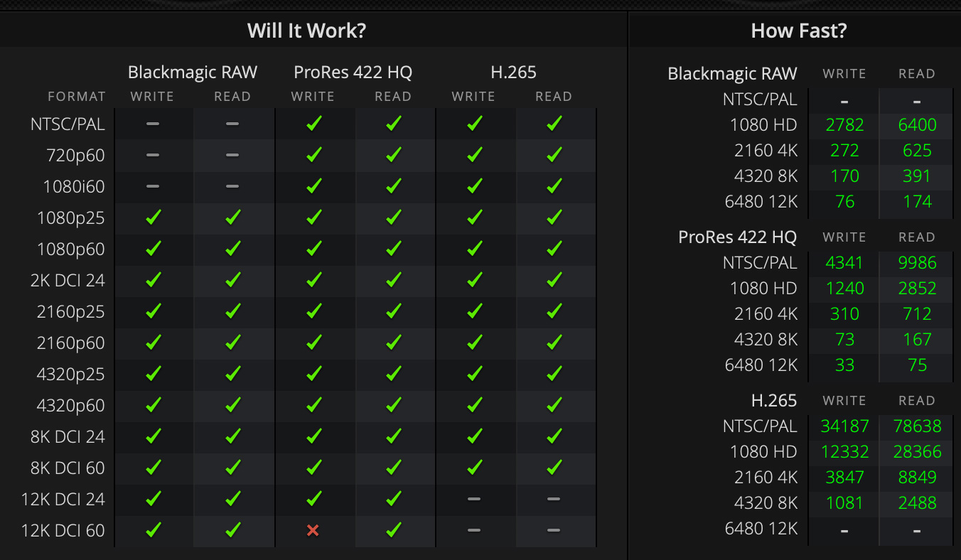Click ProRes 422 HQ read checkmark in 2K DCI 24 row
This screenshot has height=560, width=961.
(x=394, y=280)
